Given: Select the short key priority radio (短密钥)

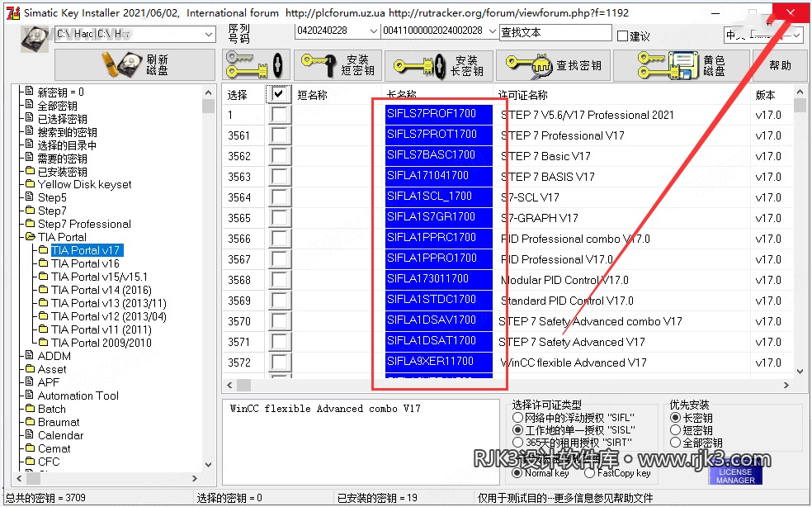Looking at the screenshot, I should pyautogui.click(x=675, y=429).
